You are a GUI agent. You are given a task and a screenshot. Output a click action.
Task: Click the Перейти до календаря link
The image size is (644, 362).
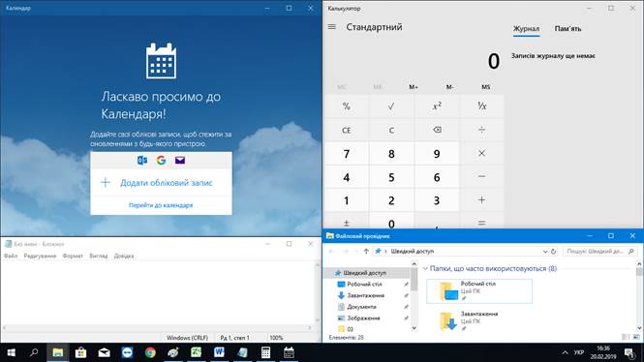[x=161, y=205]
